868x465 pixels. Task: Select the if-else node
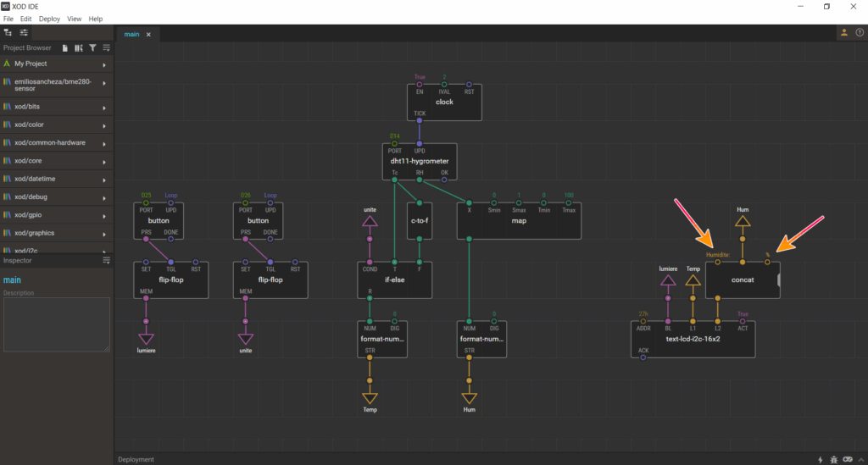pyautogui.click(x=395, y=280)
